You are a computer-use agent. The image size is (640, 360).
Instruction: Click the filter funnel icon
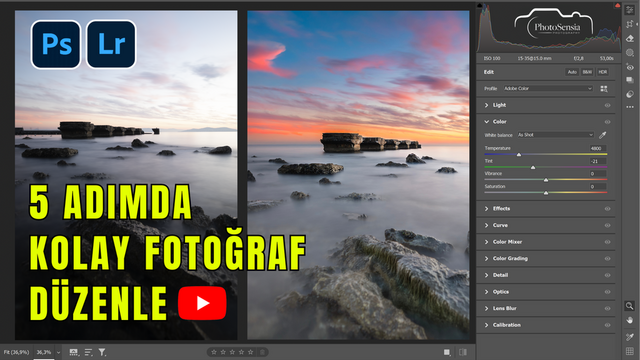[x=102, y=352]
